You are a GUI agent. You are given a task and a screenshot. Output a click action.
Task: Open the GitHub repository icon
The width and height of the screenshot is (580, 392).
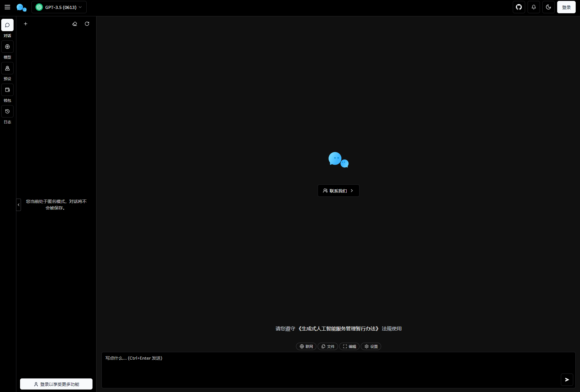click(518, 7)
